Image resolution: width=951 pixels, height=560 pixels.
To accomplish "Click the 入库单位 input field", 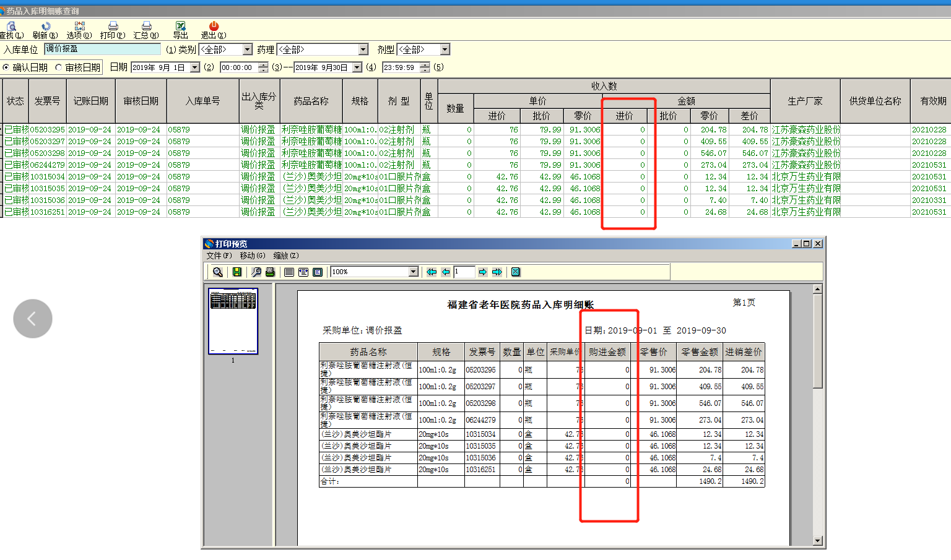I will tap(102, 49).
